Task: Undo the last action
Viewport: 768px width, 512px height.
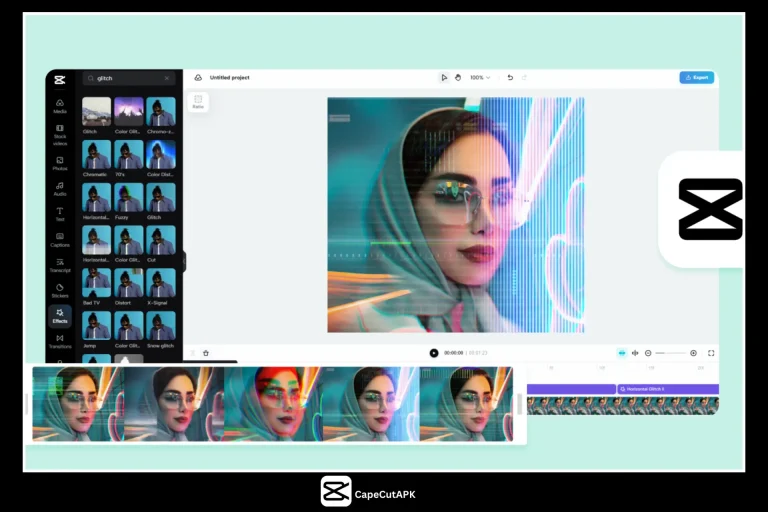Action: (510, 77)
